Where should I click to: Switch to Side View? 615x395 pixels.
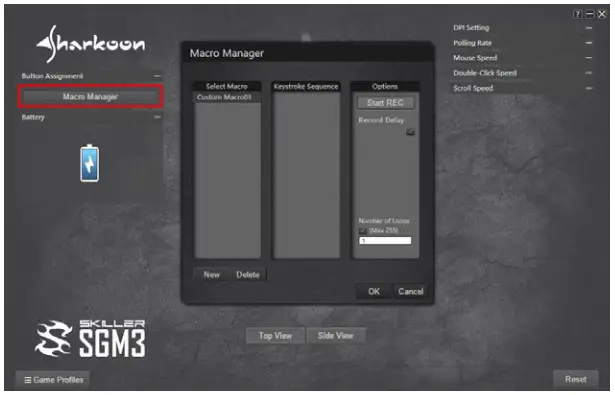click(336, 336)
